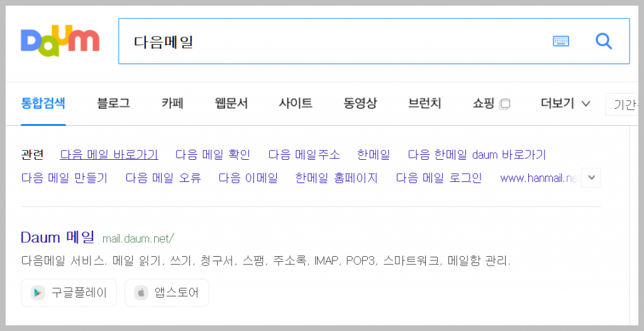Click the mail.daum.net/ URL
This screenshot has height=331, width=644.
pos(138,238)
